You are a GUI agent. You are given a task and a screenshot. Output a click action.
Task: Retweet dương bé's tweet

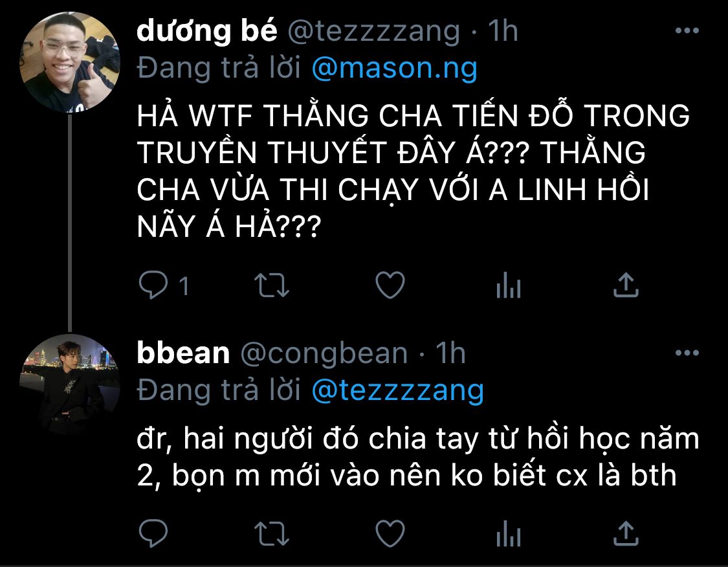pos(272,285)
